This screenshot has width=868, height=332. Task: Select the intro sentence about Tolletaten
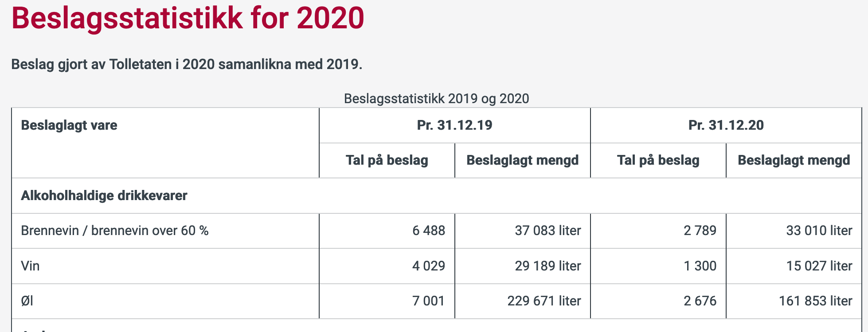[x=187, y=64]
